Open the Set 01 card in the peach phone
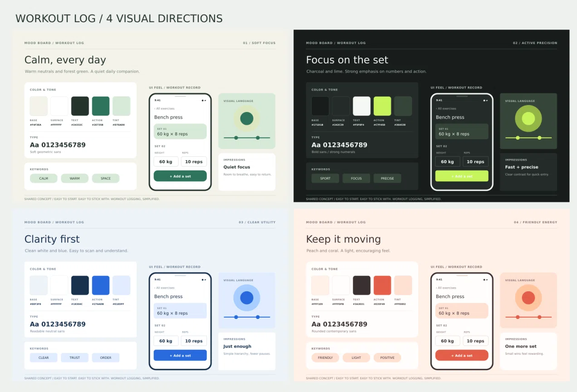This screenshot has height=392, width=577. (x=462, y=311)
